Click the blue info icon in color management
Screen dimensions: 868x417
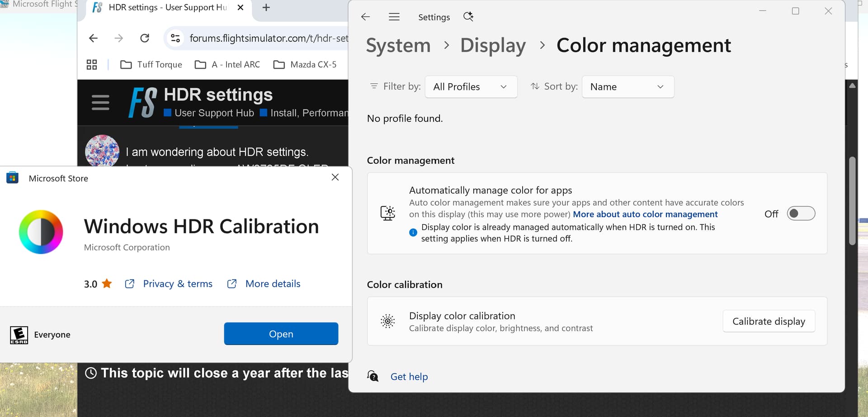(413, 232)
